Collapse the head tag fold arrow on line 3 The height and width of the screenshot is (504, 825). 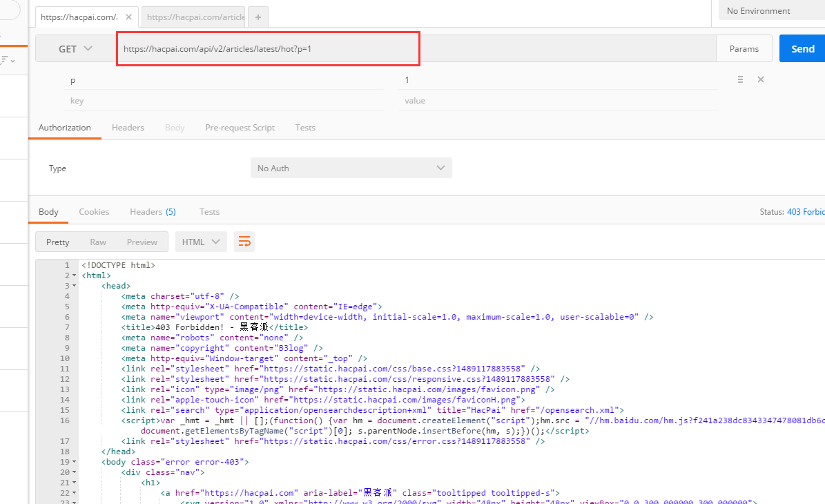click(x=75, y=286)
